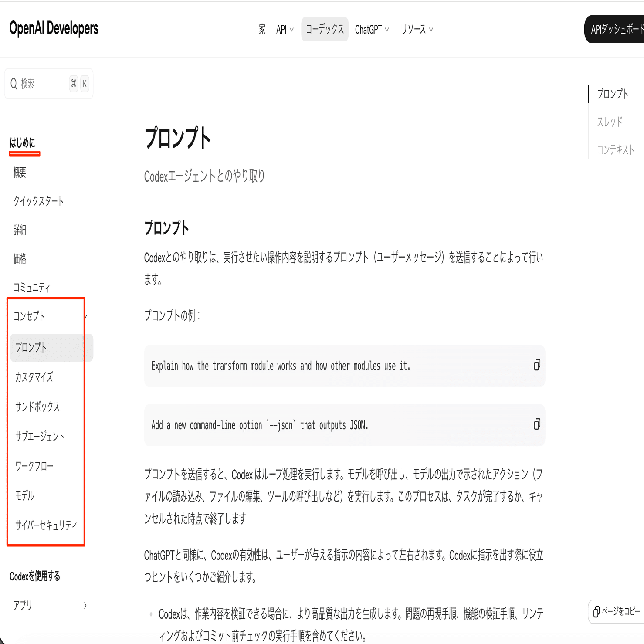
Task: Open 価格 in the sidebar
Action: pos(20,259)
